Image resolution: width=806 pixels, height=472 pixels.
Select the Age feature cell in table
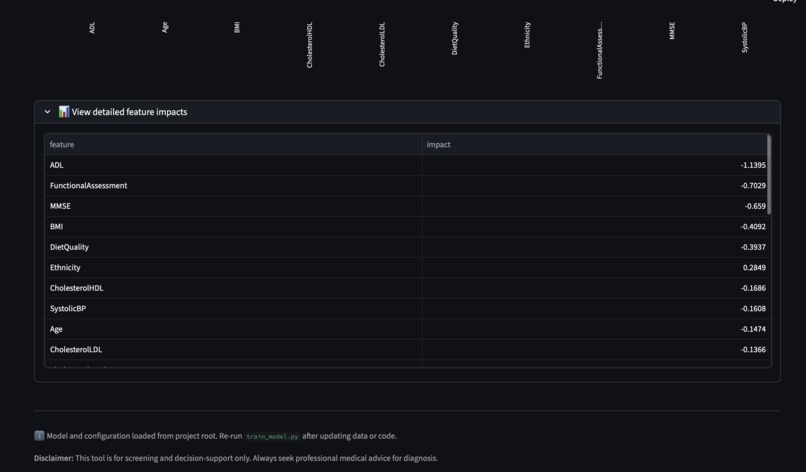233,329
